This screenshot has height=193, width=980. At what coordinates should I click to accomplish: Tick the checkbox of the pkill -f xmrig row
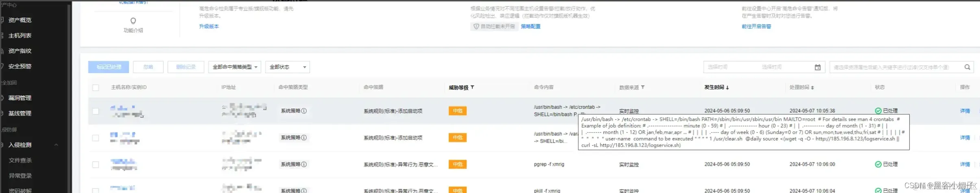(96, 191)
